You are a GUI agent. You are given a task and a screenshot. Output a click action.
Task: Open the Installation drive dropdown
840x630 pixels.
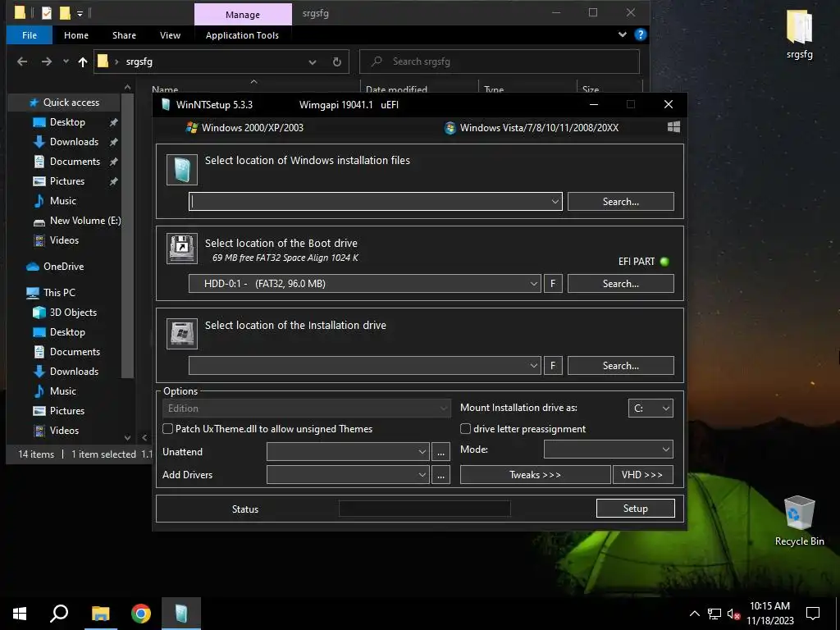click(533, 365)
